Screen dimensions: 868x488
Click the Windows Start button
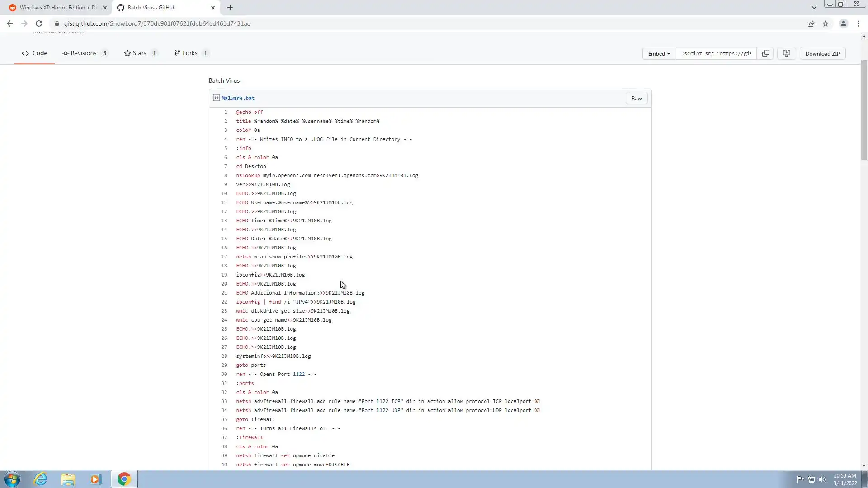coord(12,479)
